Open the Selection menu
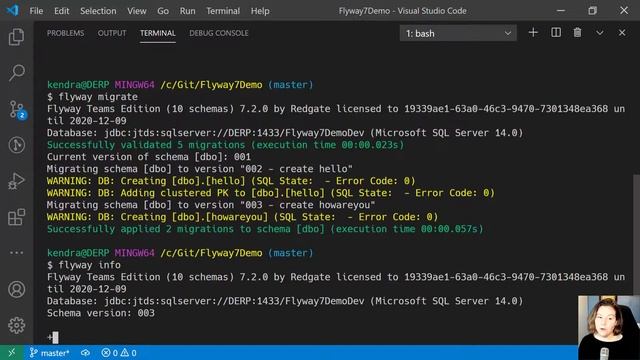 coord(98,11)
